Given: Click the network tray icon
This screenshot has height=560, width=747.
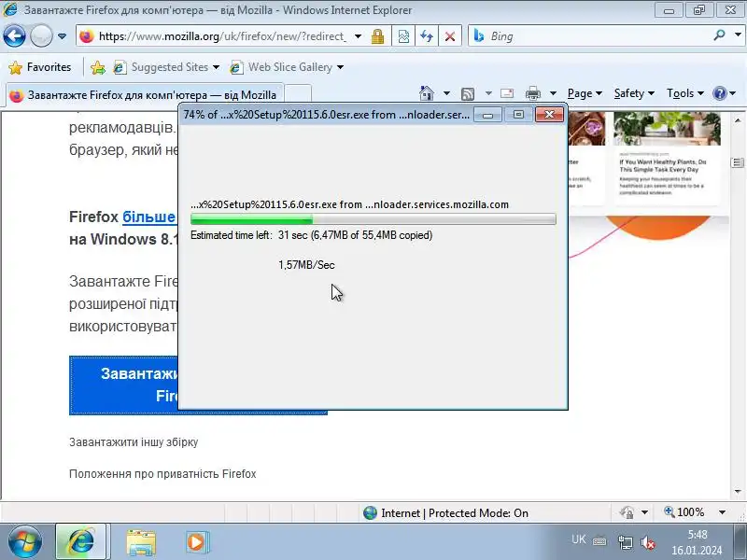Looking at the screenshot, I should [x=625, y=542].
